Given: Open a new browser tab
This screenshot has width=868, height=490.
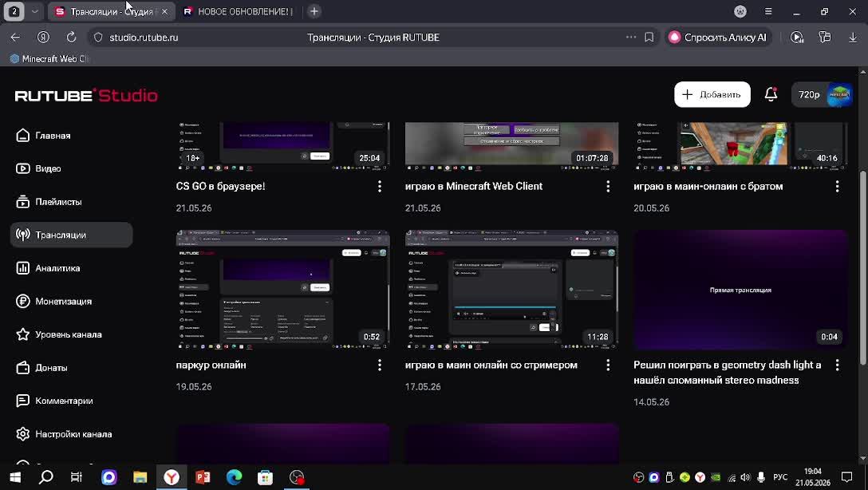Looking at the screenshot, I should point(314,11).
